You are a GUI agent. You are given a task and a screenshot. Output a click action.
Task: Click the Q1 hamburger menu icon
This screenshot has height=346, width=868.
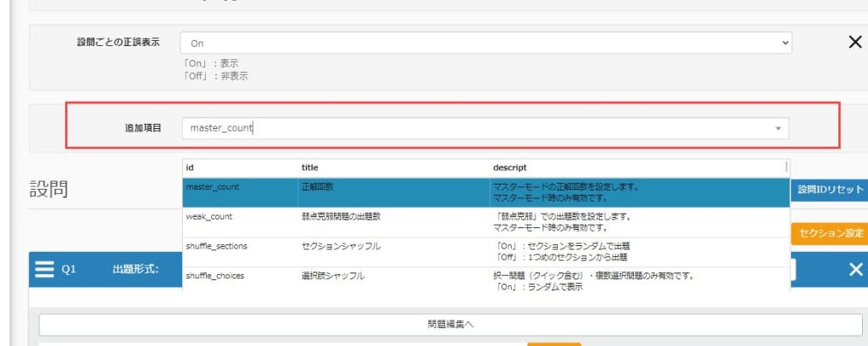pyautogui.click(x=45, y=270)
